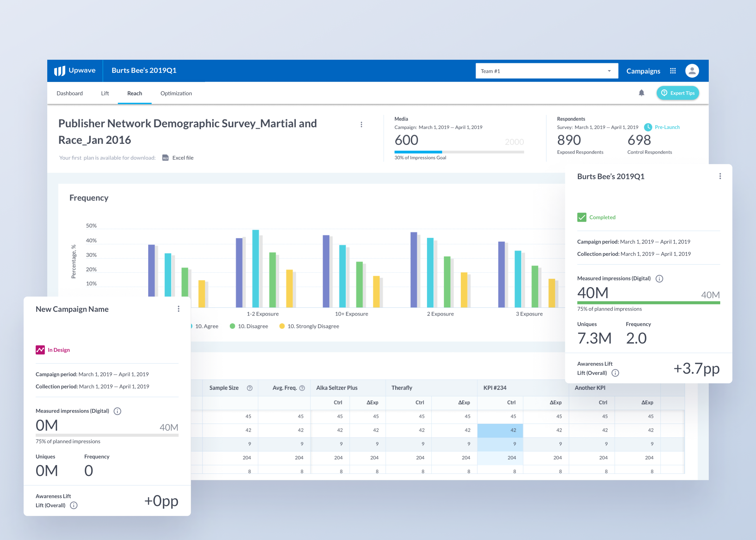Screen dimensions: 756x540
Task: Click the Avg. Freq. help icon
Action: 302,388
